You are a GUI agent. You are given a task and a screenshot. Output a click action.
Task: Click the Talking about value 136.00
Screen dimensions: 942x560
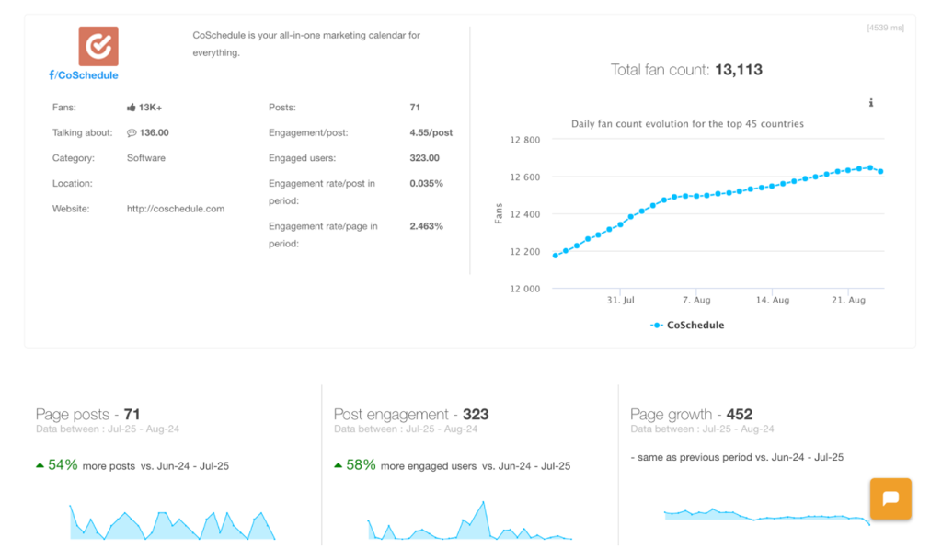tap(154, 132)
